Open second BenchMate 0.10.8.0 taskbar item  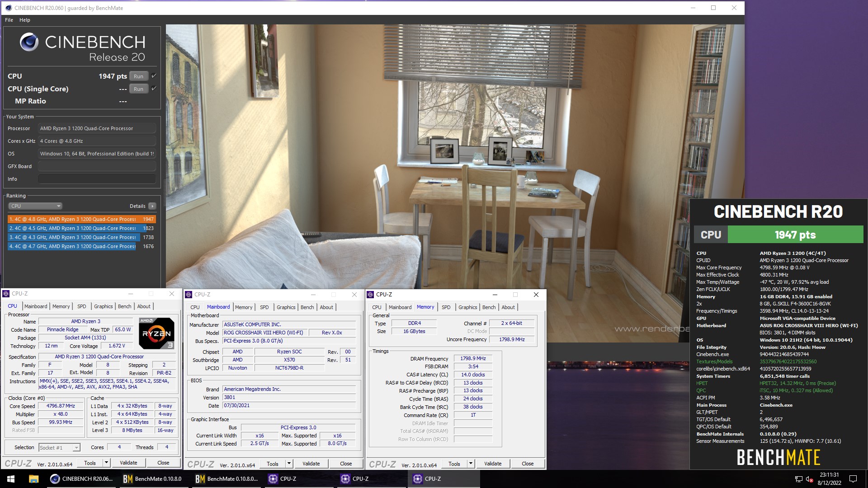click(226, 479)
